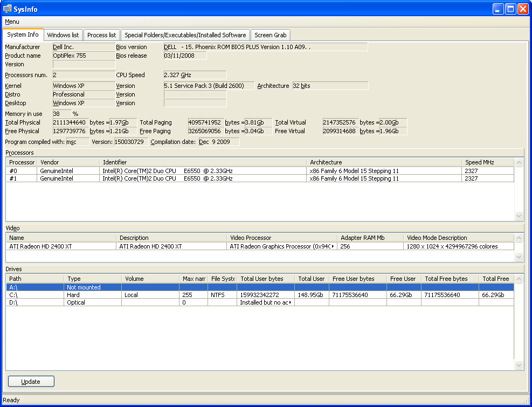Close the SysInfo window
Screen dimensions: 532x407
(522, 9)
